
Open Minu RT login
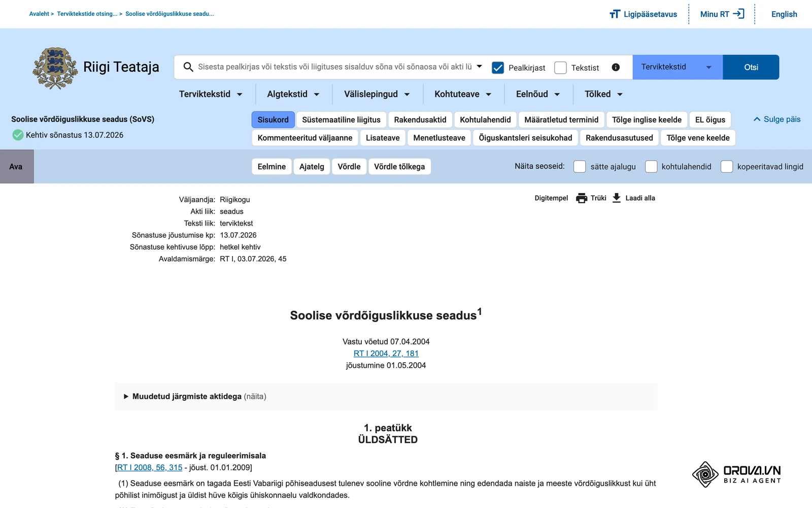[722, 14]
